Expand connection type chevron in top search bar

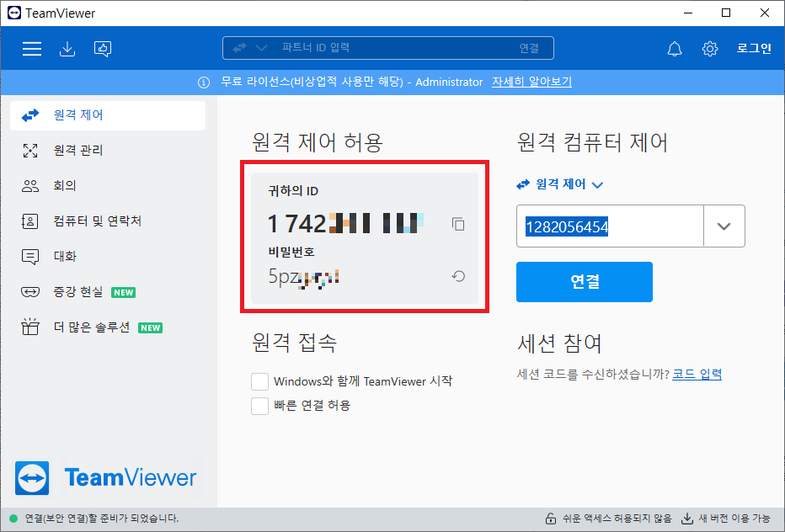(260, 48)
